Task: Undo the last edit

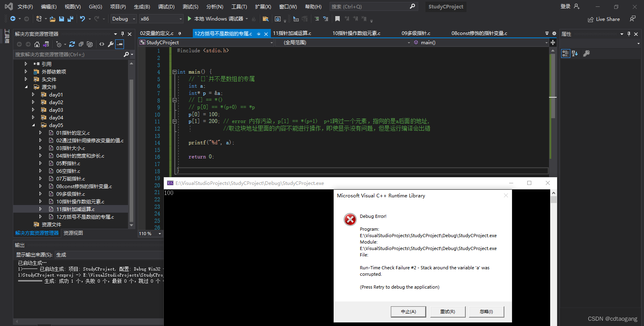Action: (x=83, y=19)
